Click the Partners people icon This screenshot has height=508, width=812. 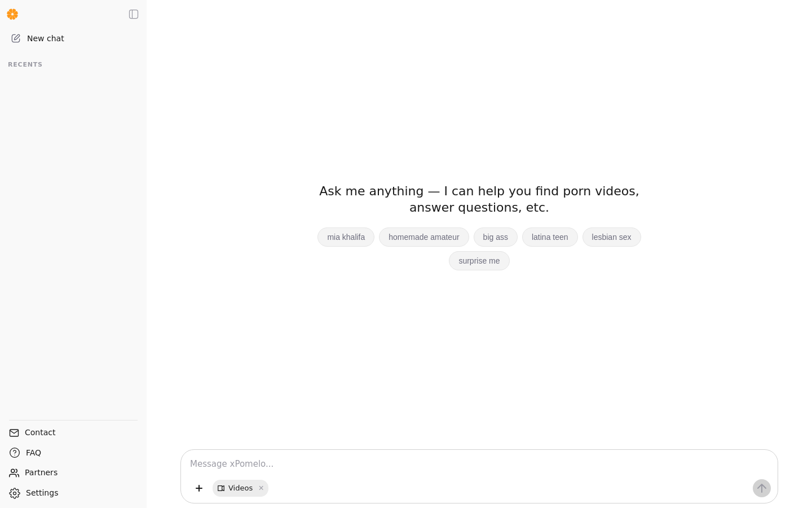click(x=14, y=473)
